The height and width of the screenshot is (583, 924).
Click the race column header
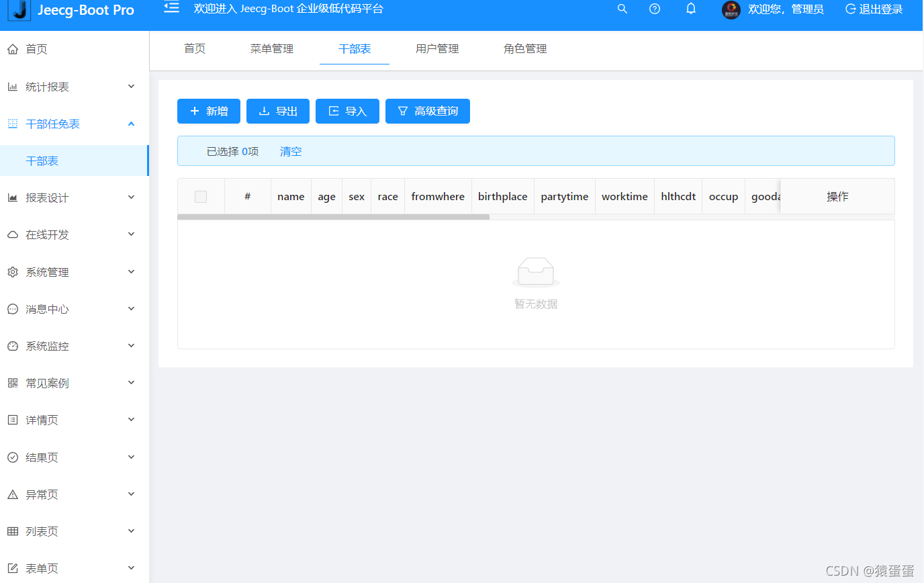(x=388, y=197)
